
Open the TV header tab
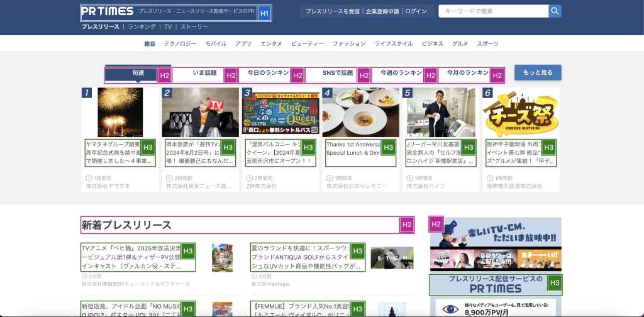(168, 26)
